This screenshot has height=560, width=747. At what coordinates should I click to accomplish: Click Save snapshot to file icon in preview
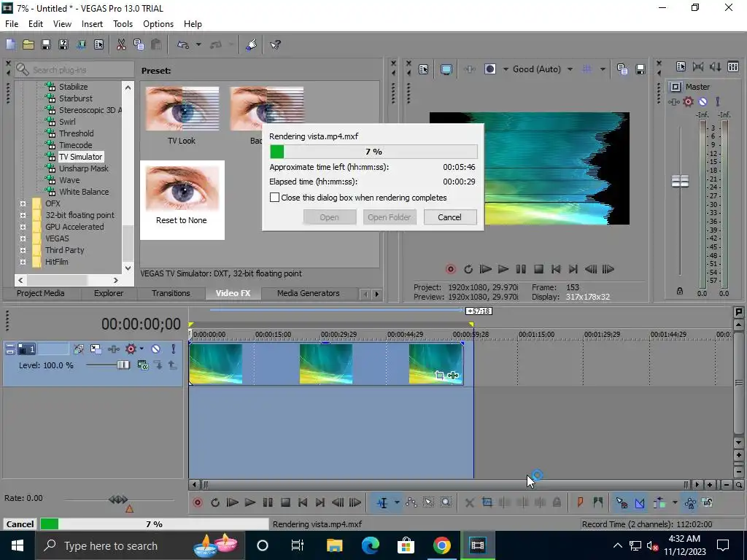[640, 69]
